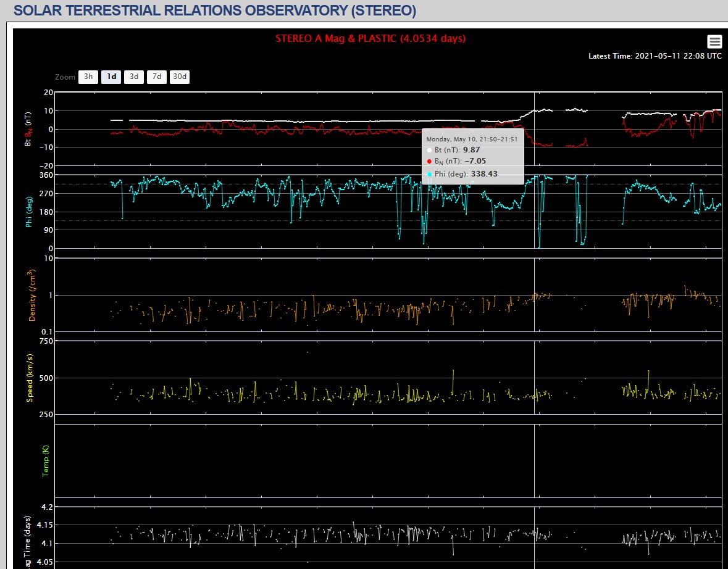Switch zoom range to 3d

[134, 77]
